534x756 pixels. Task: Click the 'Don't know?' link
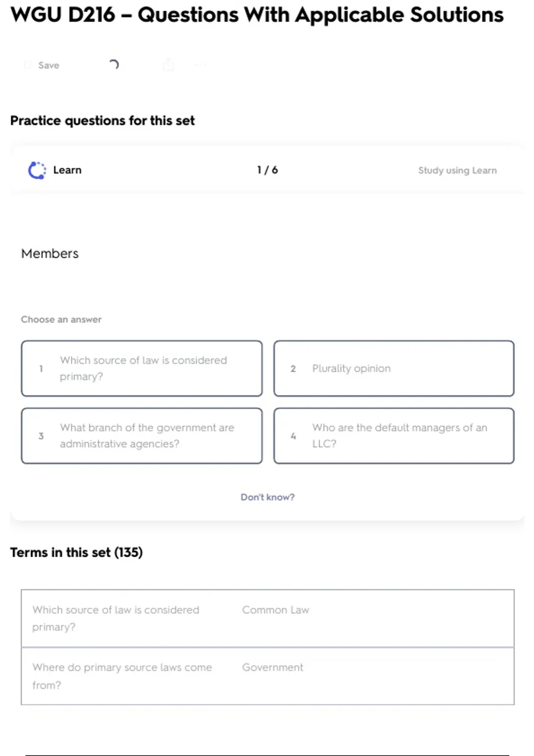pyautogui.click(x=267, y=497)
